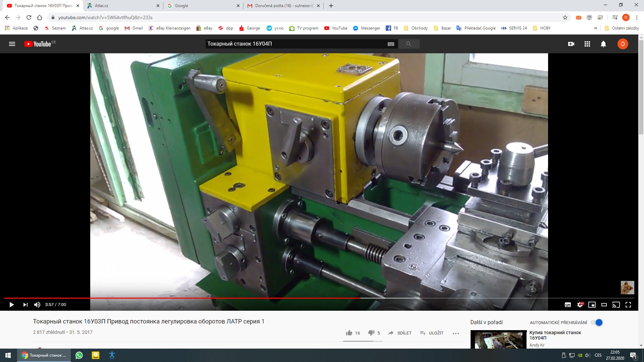This screenshot has height=362, width=644.
Task: Open video settings gear
Action: click(x=580, y=305)
